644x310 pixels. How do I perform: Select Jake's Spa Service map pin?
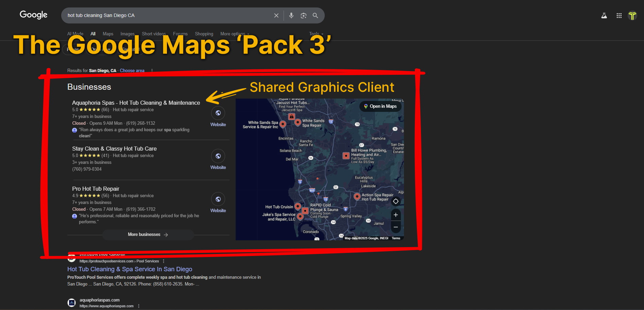(x=300, y=216)
